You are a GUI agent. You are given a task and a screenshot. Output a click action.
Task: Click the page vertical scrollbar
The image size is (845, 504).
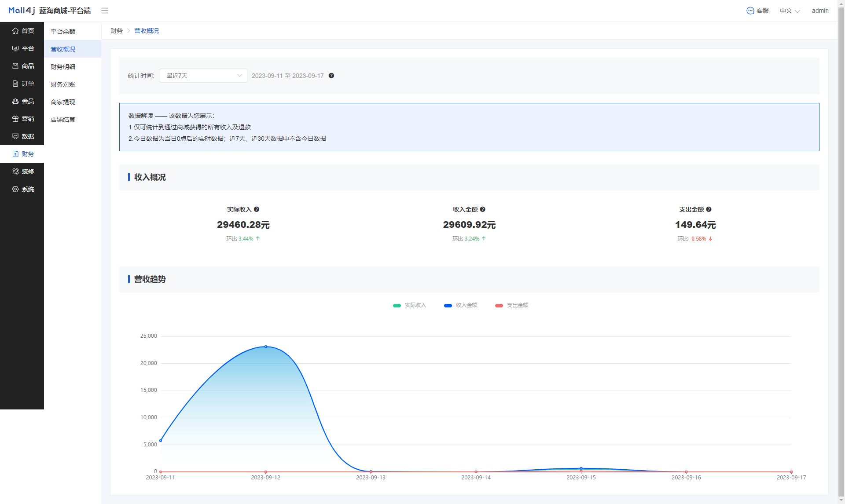(x=841, y=252)
